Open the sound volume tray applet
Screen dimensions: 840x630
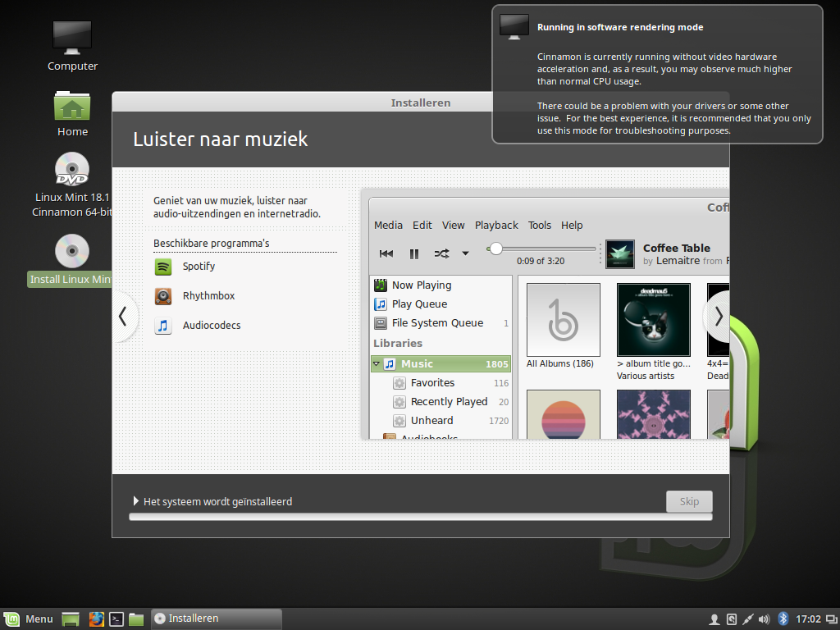pyautogui.click(x=765, y=619)
